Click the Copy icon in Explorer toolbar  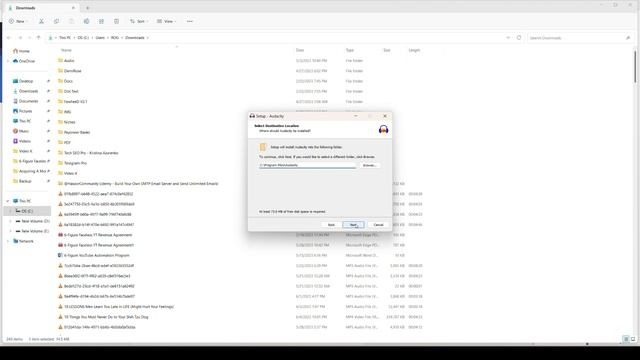tap(56, 21)
